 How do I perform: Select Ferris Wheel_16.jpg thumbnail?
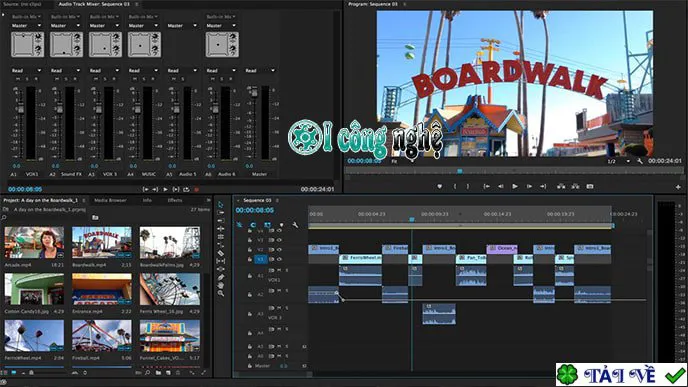tap(170, 289)
